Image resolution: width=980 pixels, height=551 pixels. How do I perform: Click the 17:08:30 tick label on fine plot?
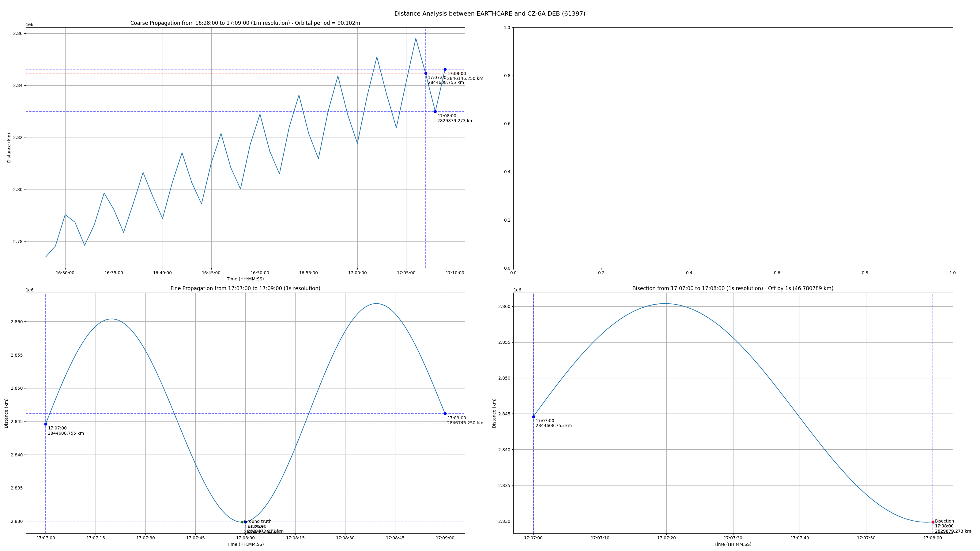345,538
